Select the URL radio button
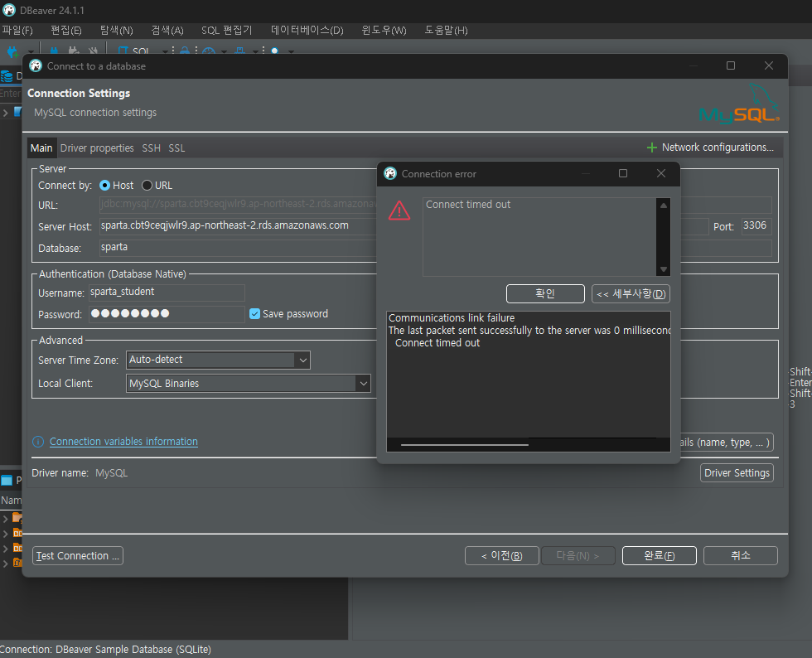The width and height of the screenshot is (812, 658). point(147,186)
